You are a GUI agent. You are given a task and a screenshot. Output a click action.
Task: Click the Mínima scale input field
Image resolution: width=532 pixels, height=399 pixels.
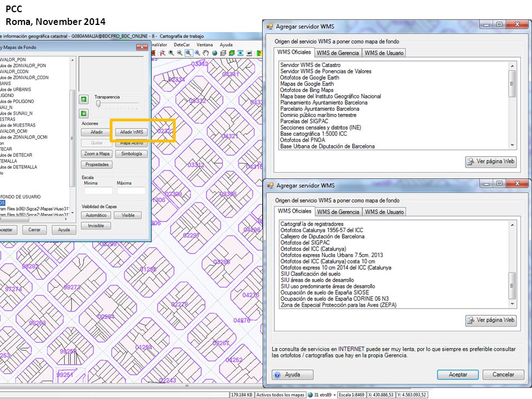click(98, 191)
